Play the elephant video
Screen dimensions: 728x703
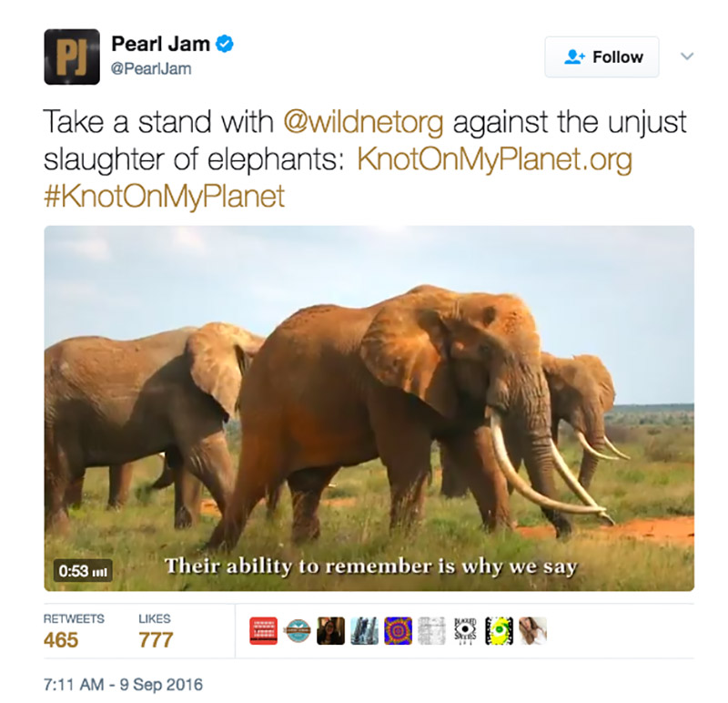[x=369, y=409]
